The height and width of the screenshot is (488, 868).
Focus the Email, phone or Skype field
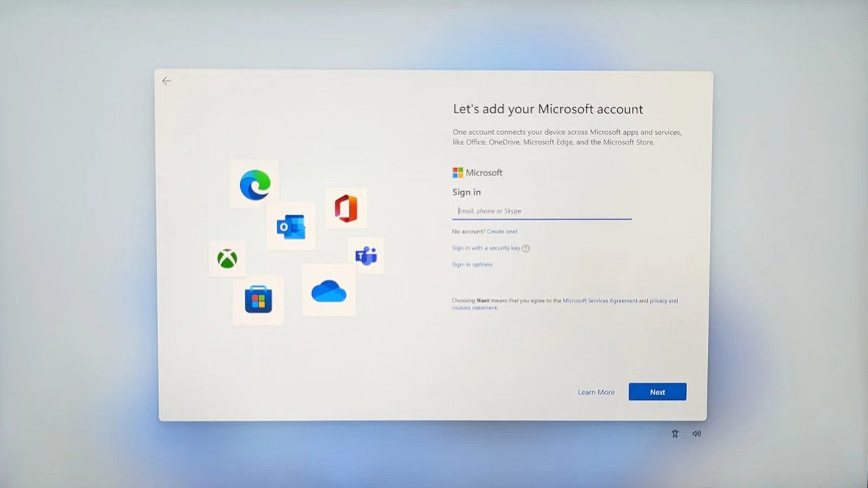[542, 211]
